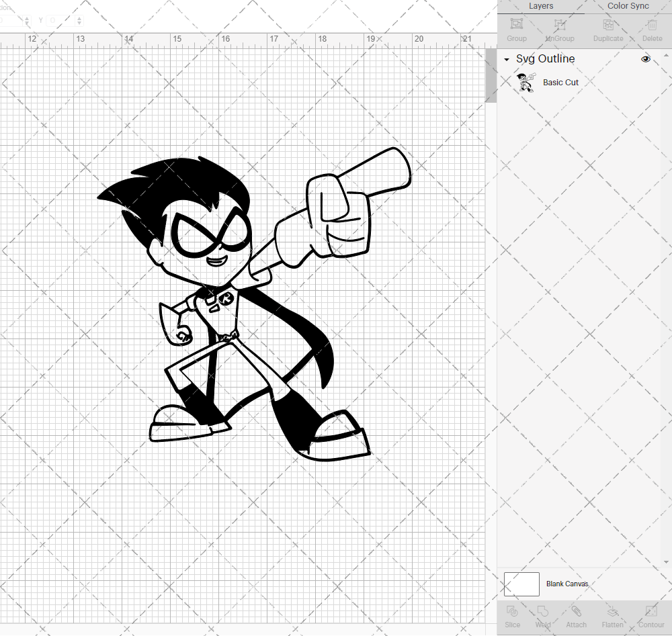Select the Basic Cut layer thumbnail
Viewport: 672px width, 636px height.
526,82
